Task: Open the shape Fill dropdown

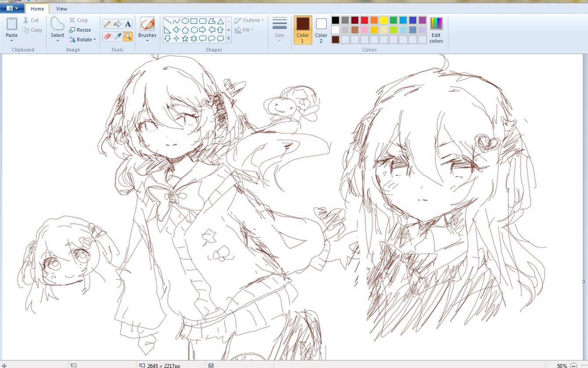Action: tap(245, 30)
